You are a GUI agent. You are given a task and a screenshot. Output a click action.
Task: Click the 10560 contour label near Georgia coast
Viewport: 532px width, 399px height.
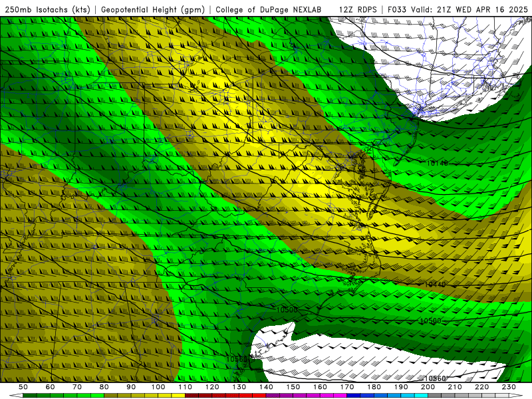click(x=237, y=359)
